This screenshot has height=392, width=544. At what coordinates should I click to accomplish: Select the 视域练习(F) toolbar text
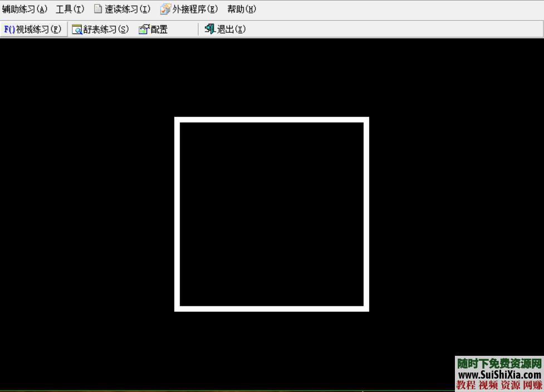38,30
